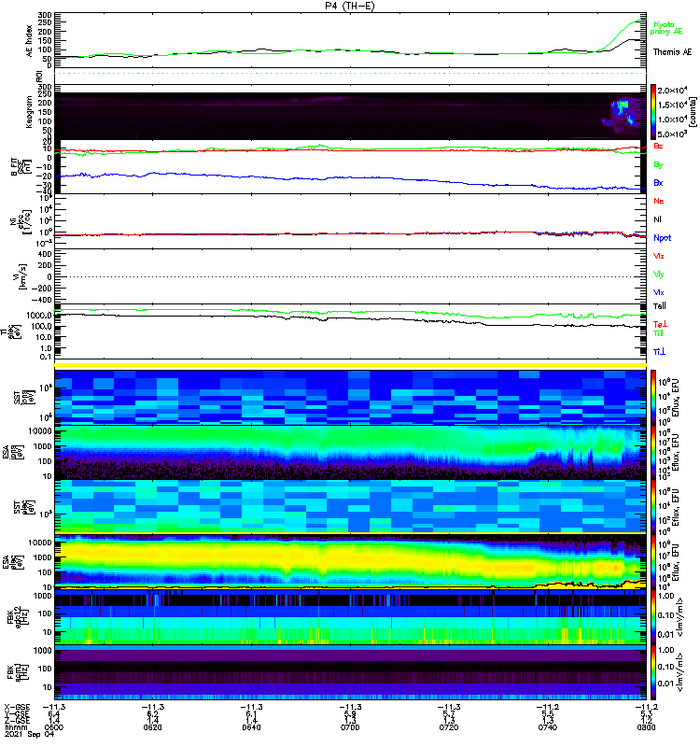
Task: Click the 0640 time tick label
Action: pos(251,727)
